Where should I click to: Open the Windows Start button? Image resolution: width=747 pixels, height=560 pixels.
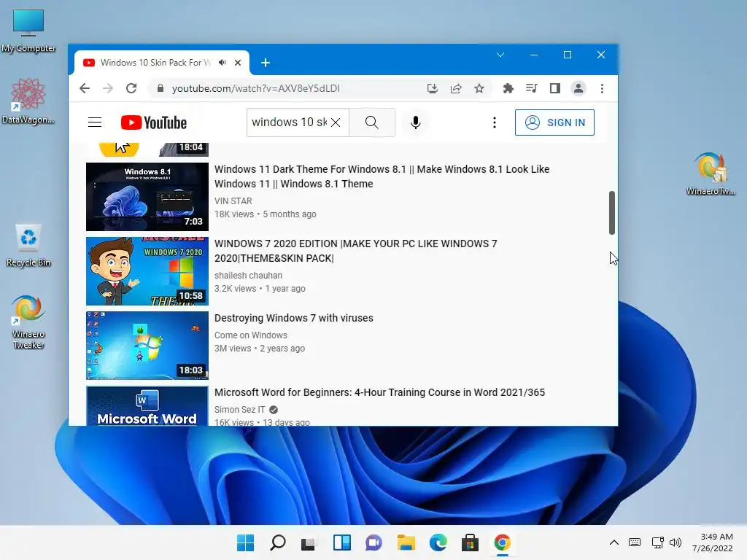pos(245,542)
